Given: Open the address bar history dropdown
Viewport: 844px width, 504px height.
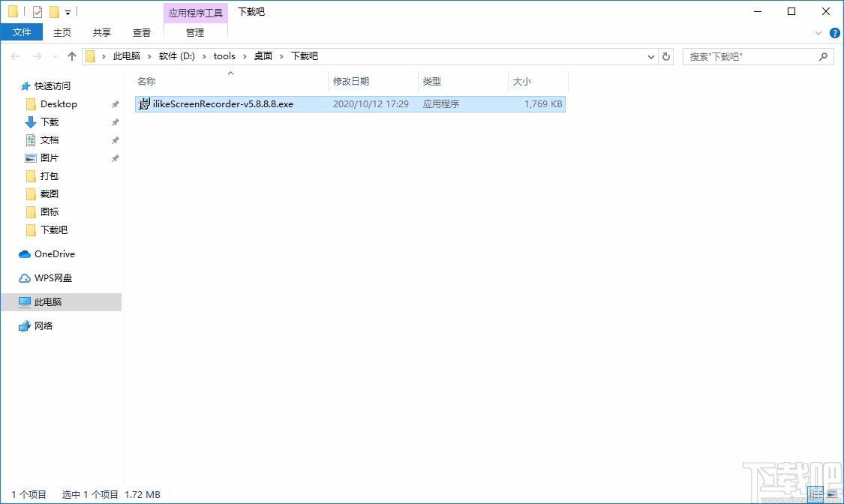Looking at the screenshot, I should 650,55.
